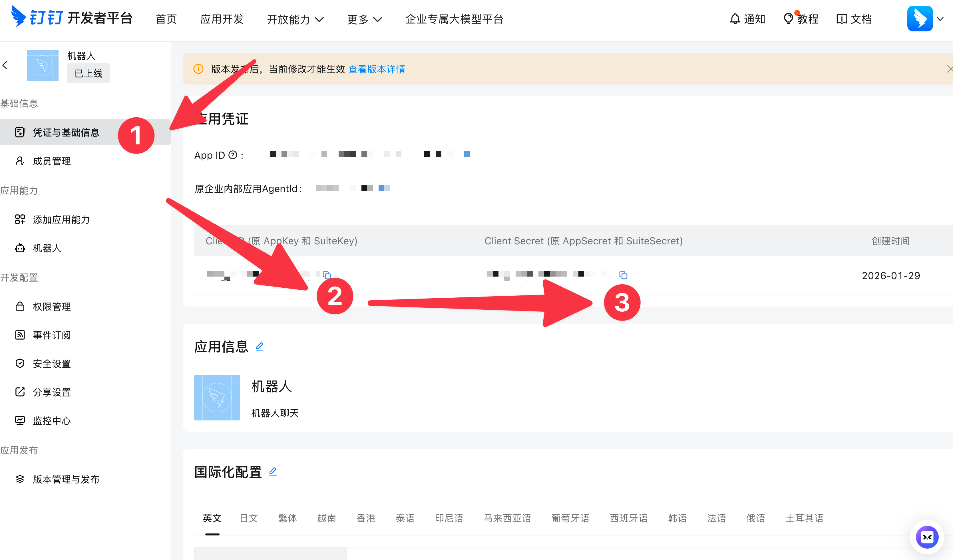
Task: Open the 文档 documentation
Action: [x=854, y=19]
